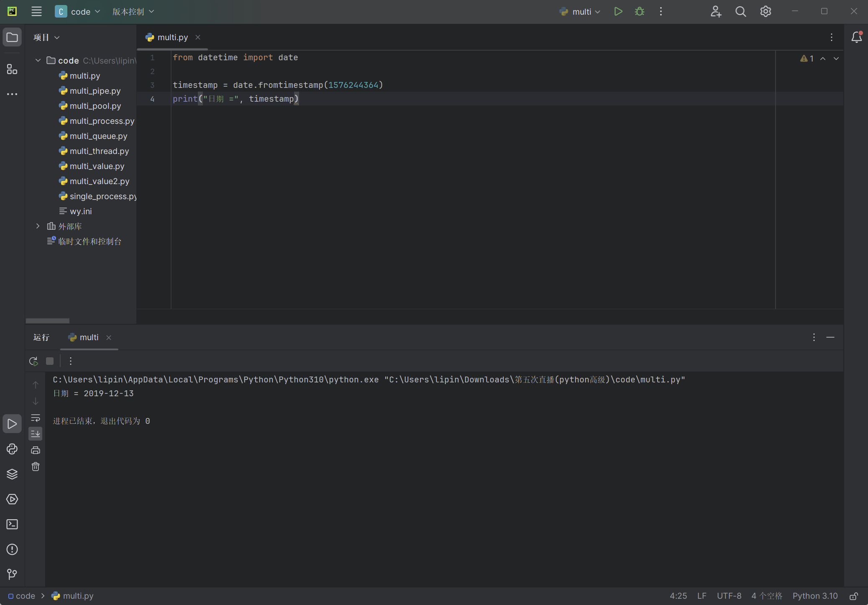
Task: Show more tool windows ellipsis
Action: point(12,94)
